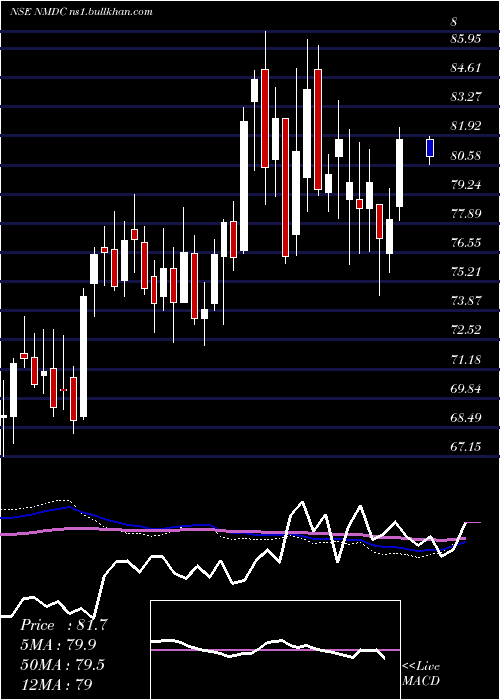Image resolution: width=500 pixels, height=700 pixels.
Task: Click the '12MA : 79' readout
Action: point(57,684)
